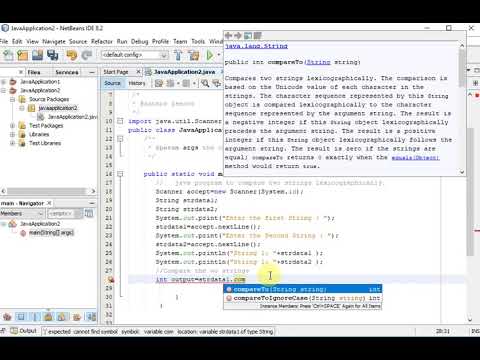The image size is (480, 360).
Task: Switch to the Source editor view
Action: click(x=112, y=83)
